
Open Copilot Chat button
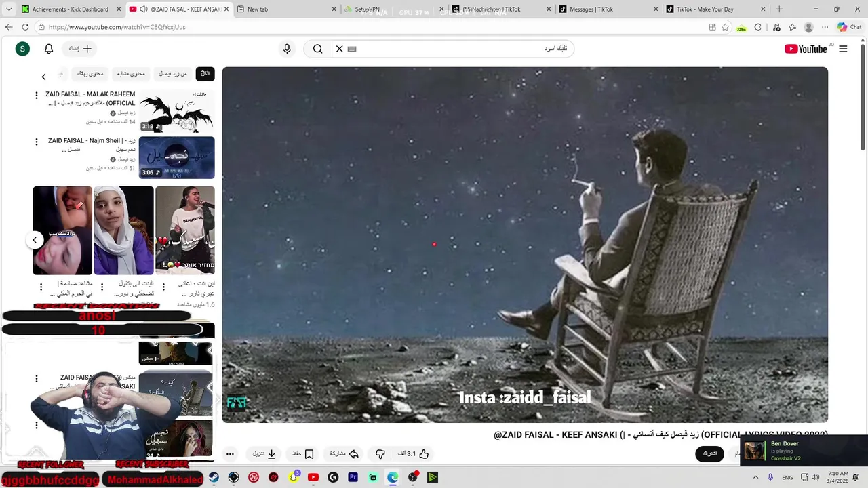coord(849,27)
